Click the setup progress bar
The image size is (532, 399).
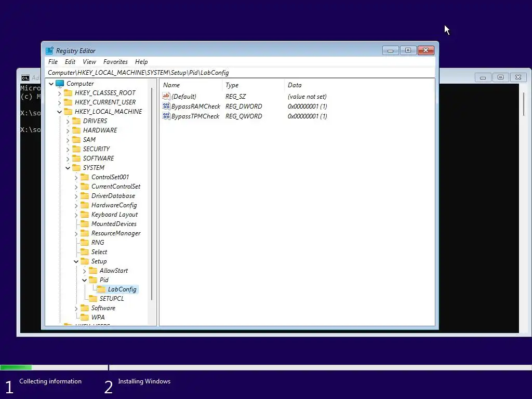(266, 367)
